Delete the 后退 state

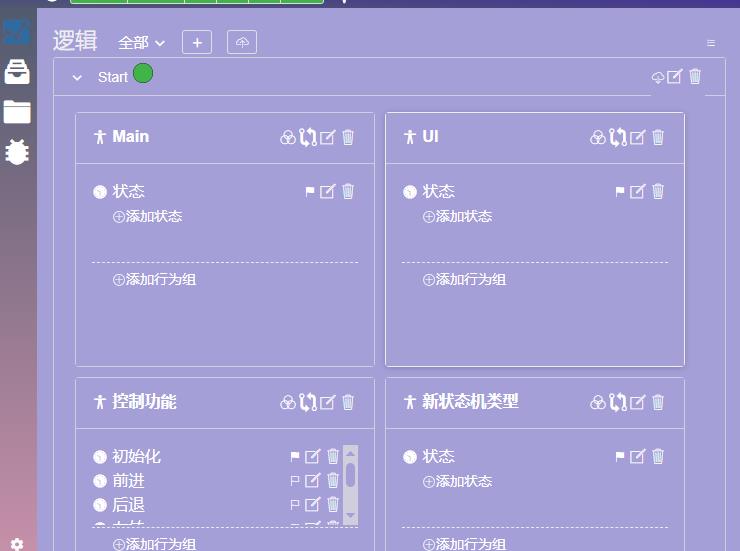coord(333,505)
